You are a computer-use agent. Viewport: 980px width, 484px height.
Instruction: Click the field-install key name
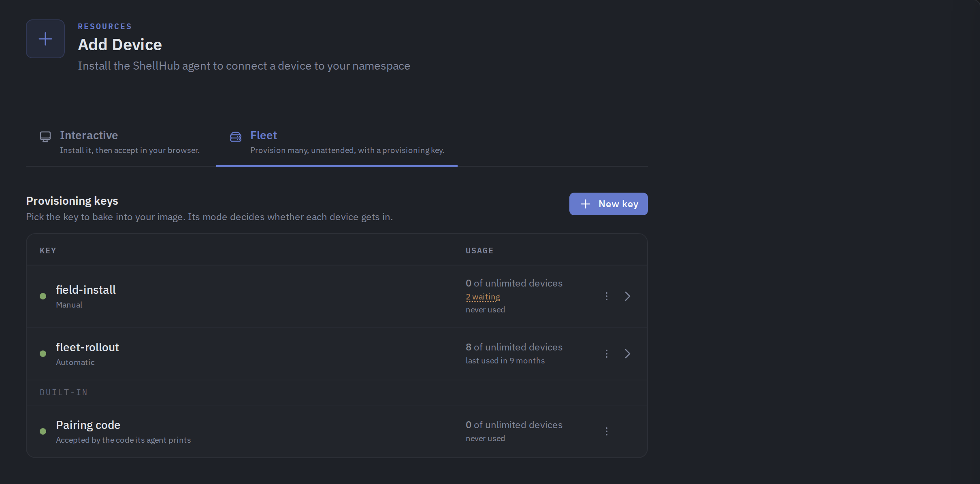coord(86,290)
